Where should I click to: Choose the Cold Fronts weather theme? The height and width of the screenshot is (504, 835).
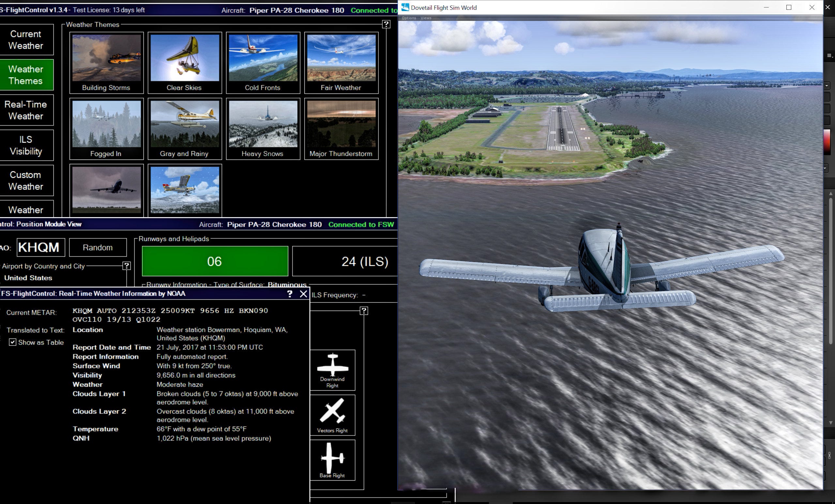point(263,63)
